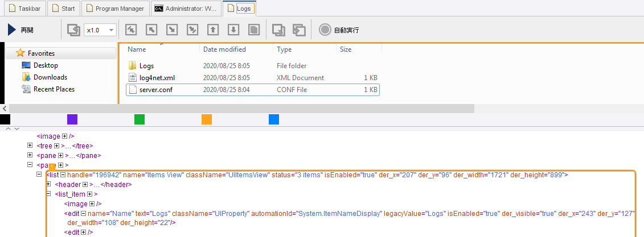644x237 pixels.
Task: Select the purple color swatch
Action: 72,119
